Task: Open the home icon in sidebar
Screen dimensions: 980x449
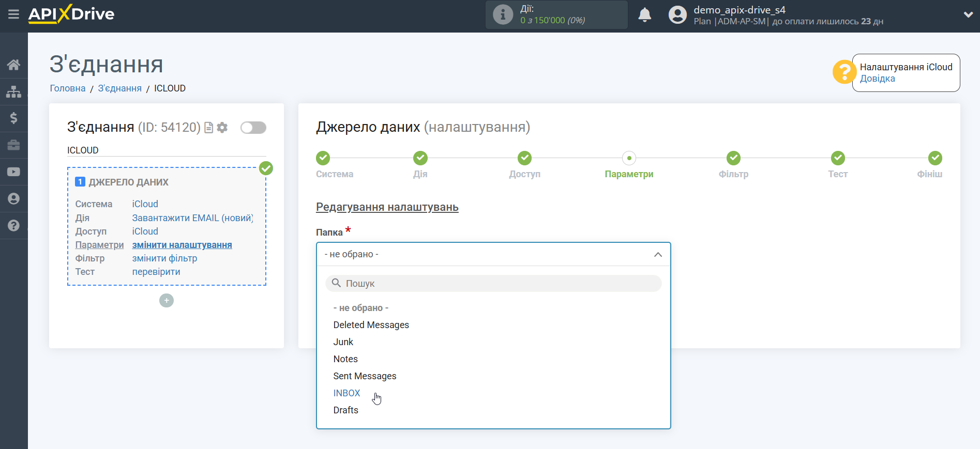Action: [x=13, y=65]
